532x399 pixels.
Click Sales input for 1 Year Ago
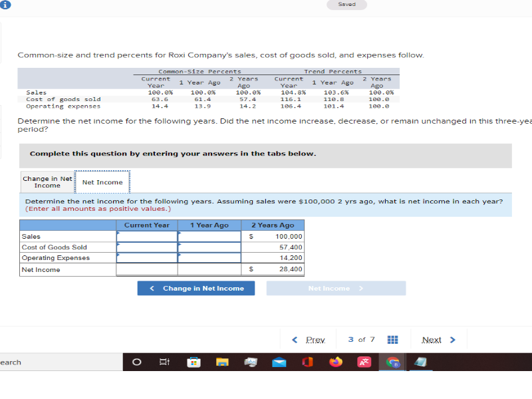click(209, 237)
